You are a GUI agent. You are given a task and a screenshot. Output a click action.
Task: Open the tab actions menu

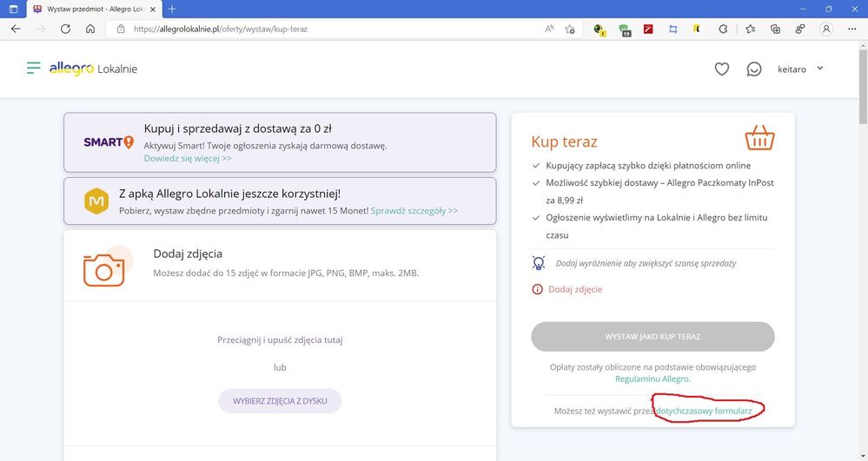tap(13, 9)
